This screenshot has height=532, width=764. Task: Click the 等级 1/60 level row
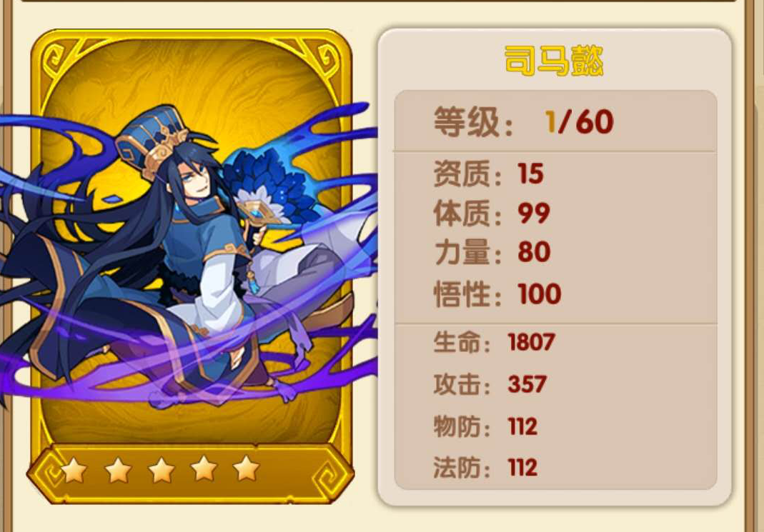555,121
